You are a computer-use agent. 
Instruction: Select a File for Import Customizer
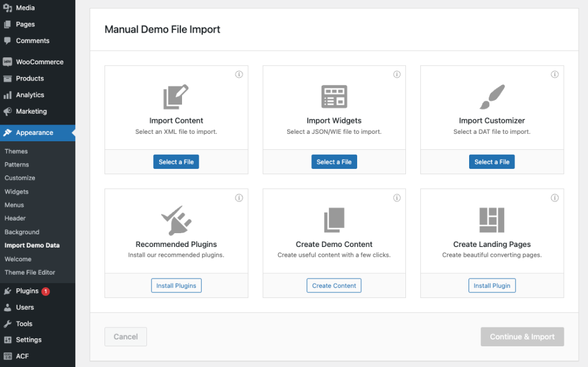point(492,161)
